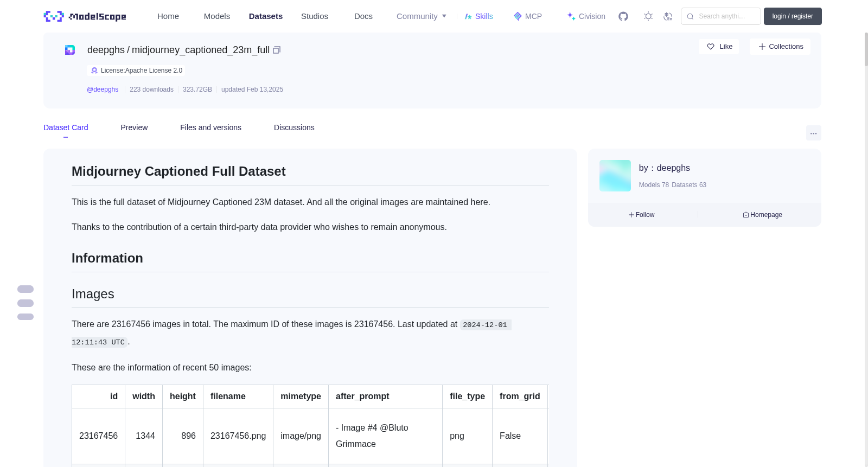Viewport: 868px width, 467px height.
Task: Open the GitHub repository icon
Action: click(623, 16)
